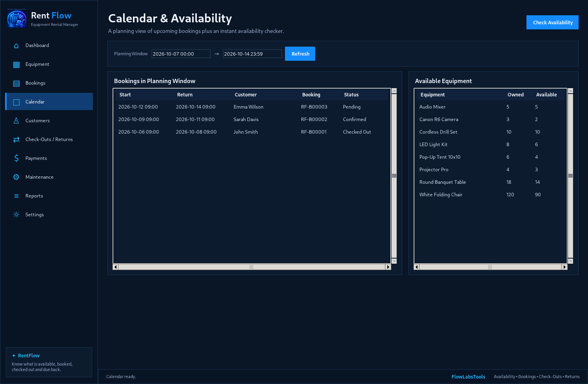Click the Reports lines icon
This screenshot has height=384, width=588.
pos(16,196)
